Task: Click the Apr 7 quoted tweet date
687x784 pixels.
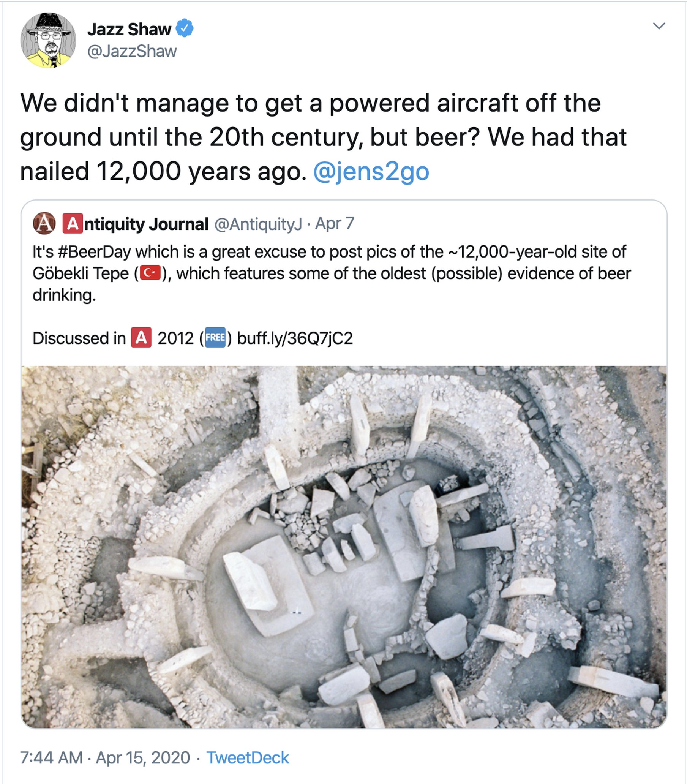Action: pos(334,223)
